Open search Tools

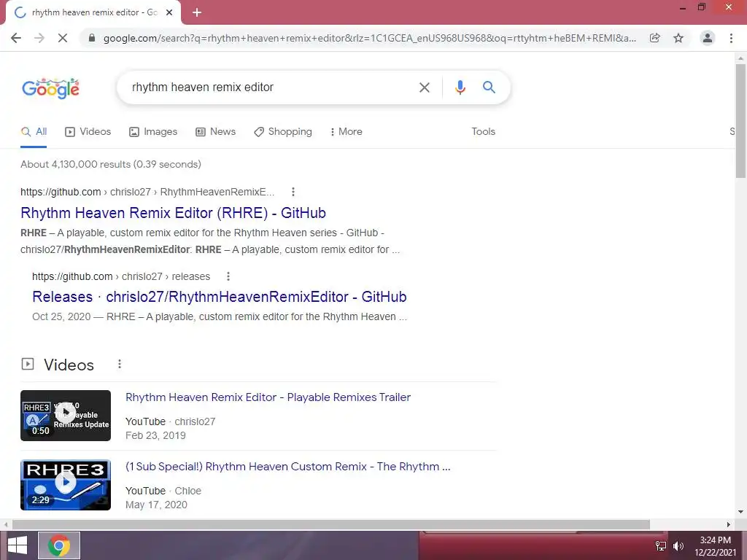[483, 132]
